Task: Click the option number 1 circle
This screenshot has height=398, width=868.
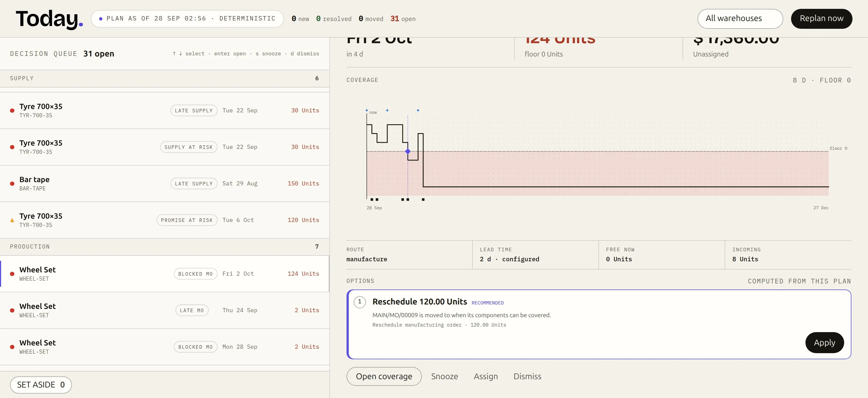Action: click(x=360, y=302)
